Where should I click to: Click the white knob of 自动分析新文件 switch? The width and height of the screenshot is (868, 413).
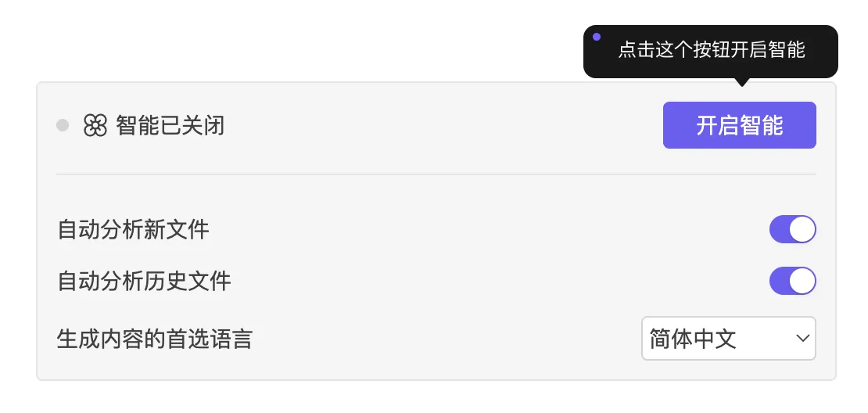pos(802,230)
